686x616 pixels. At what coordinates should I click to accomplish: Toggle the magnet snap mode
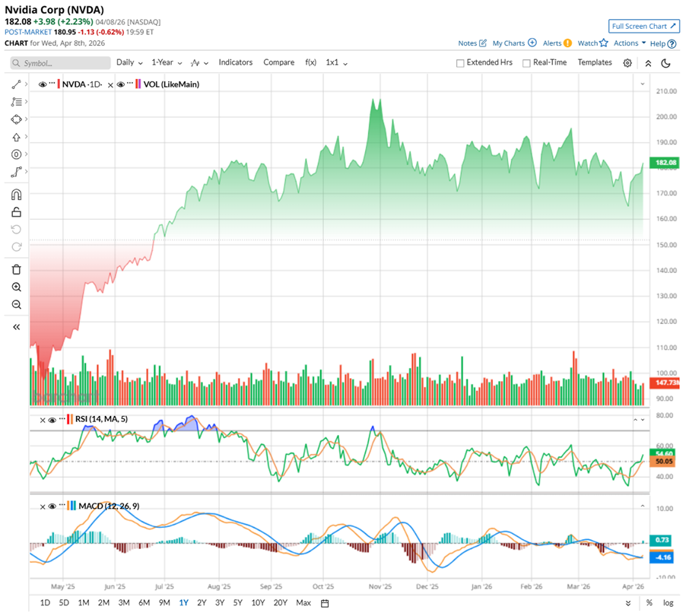pos(16,194)
